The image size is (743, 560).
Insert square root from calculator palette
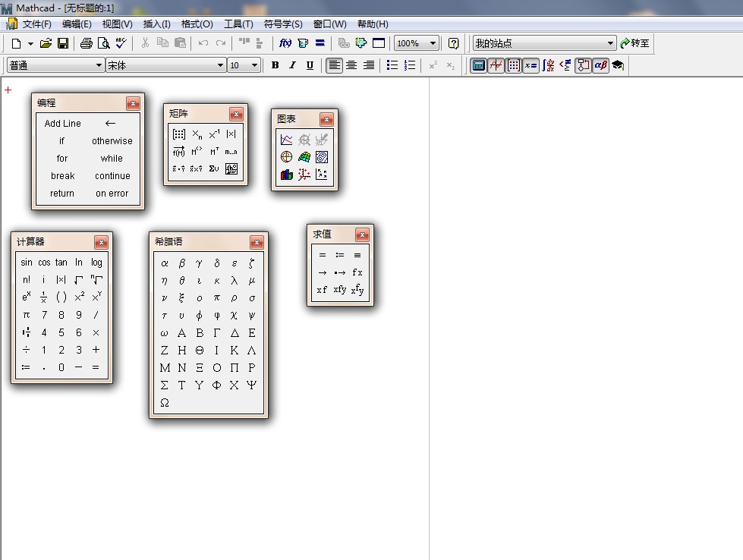click(x=79, y=280)
